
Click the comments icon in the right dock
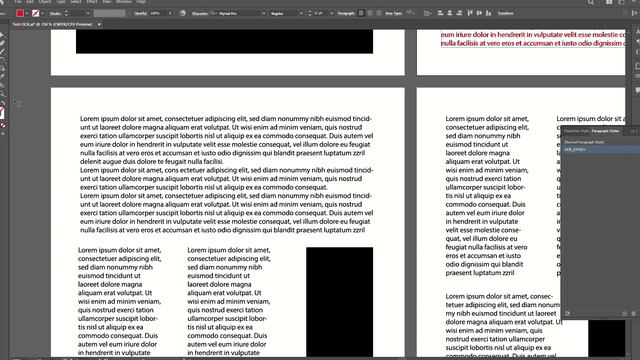pos(637,90)
